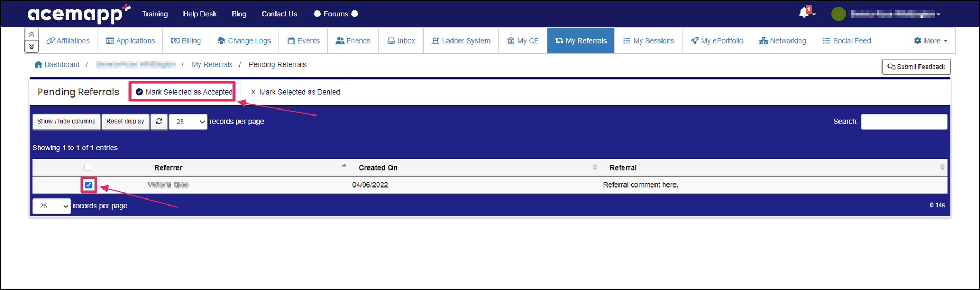Click the Search input field
980x290 pixels.
(x=904, y=122)
